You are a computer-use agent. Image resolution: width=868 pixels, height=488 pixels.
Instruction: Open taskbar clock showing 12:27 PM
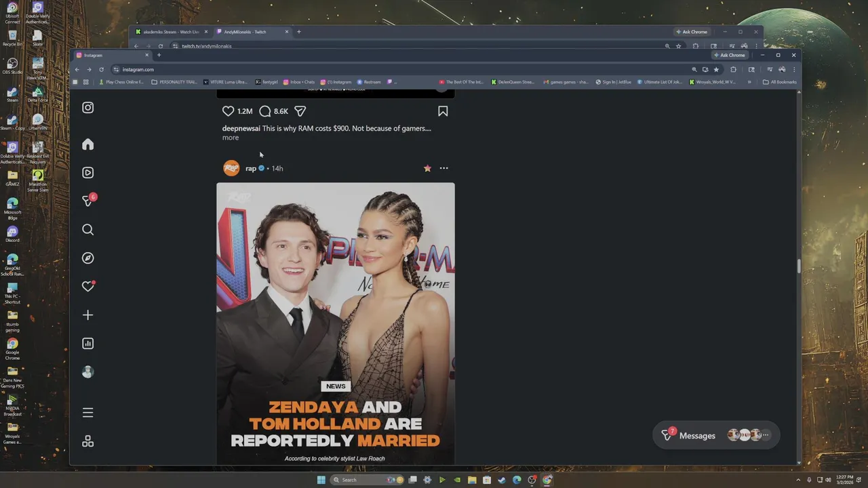point(845,480)
